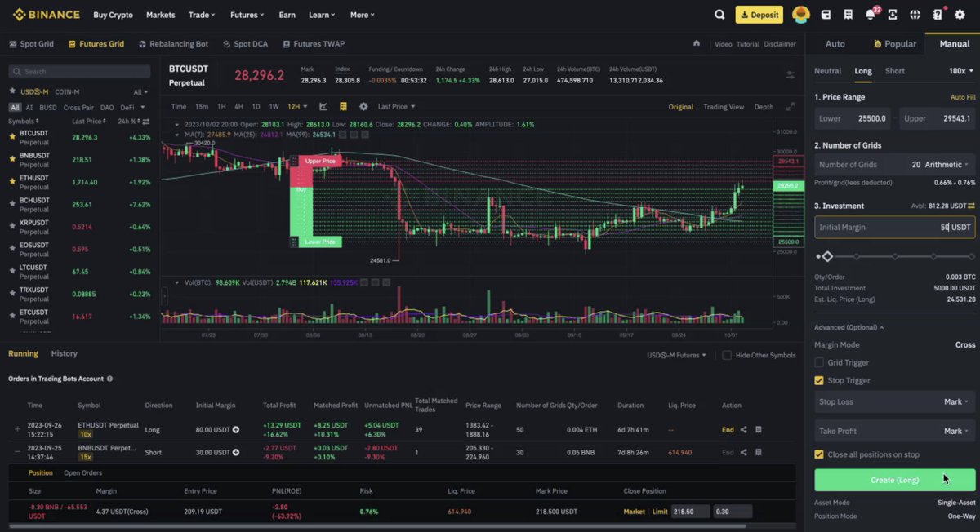Open the search magnifier in the top bar

pos(719,15)
